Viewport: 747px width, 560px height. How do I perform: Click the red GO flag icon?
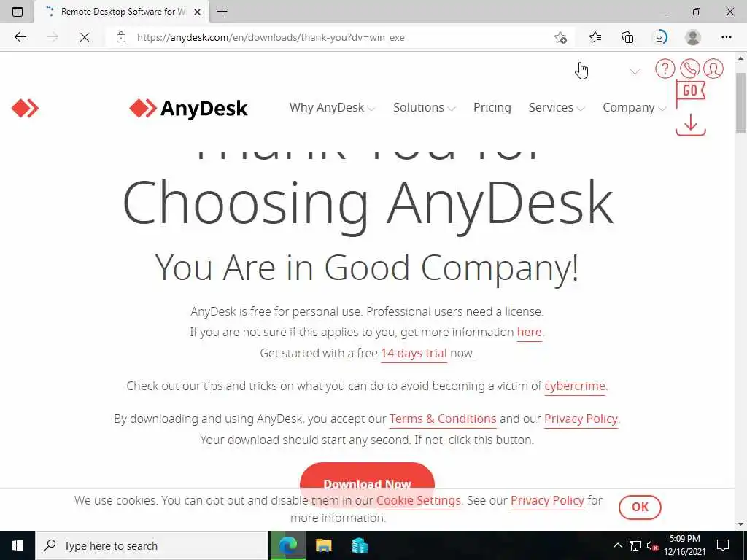[x=690, y=93]
